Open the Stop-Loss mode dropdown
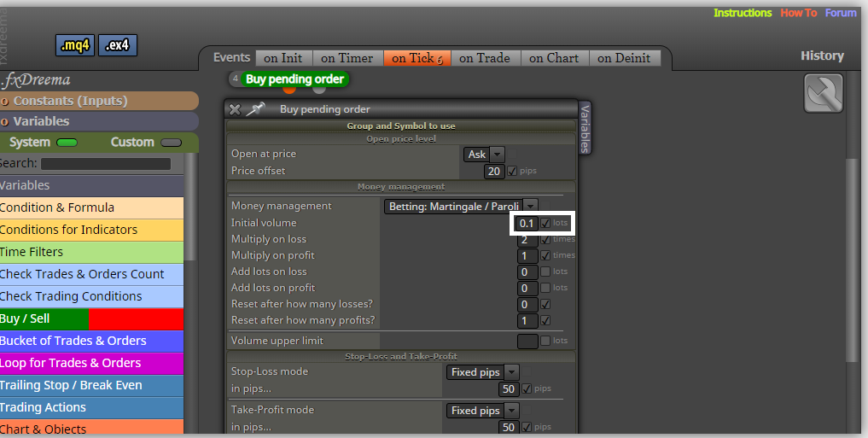 coord(482,372)
